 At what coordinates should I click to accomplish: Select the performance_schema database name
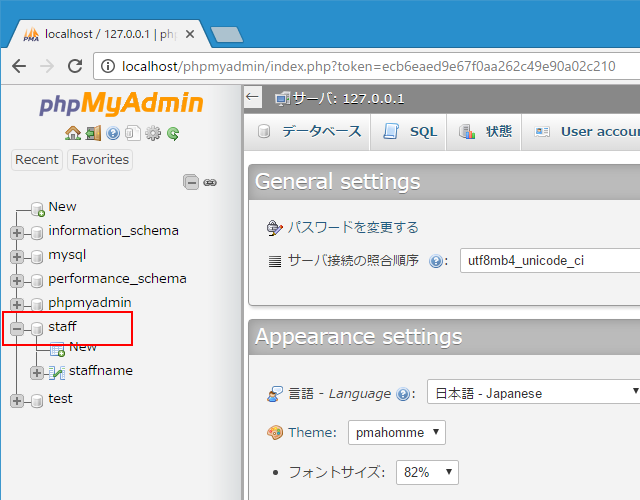tap(117, 279)
